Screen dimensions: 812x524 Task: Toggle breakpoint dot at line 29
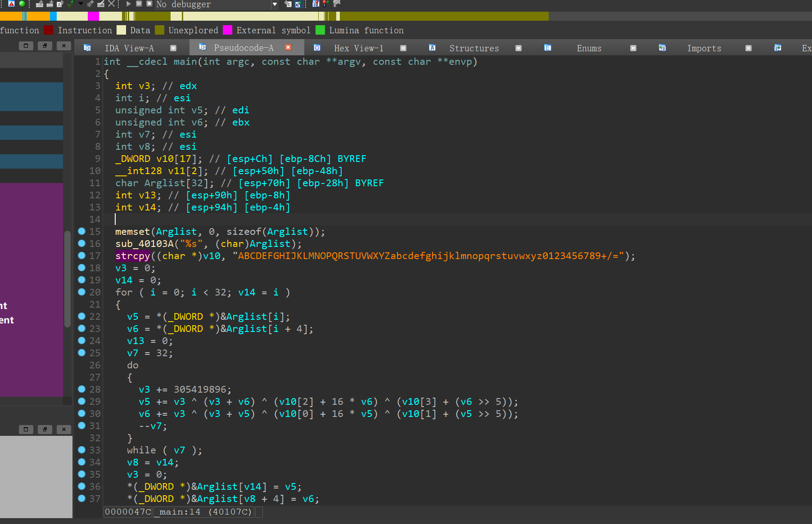point(81,401)
